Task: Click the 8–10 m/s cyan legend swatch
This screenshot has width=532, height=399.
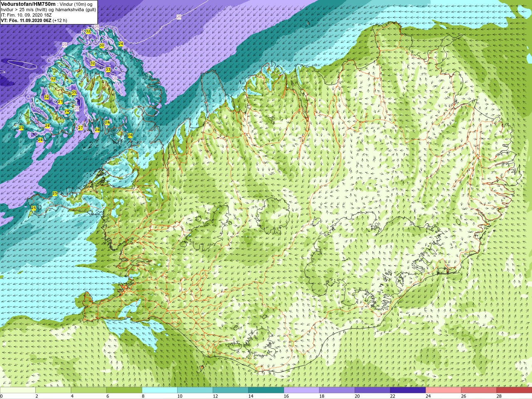Action: click(x=160, y=390)
